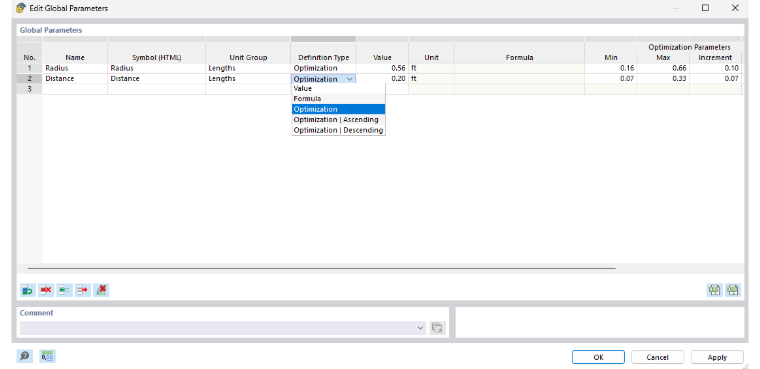Screen dimensions: 760x369
Task: Choose Value from the definition type list
Action: [x=338, y=89]
